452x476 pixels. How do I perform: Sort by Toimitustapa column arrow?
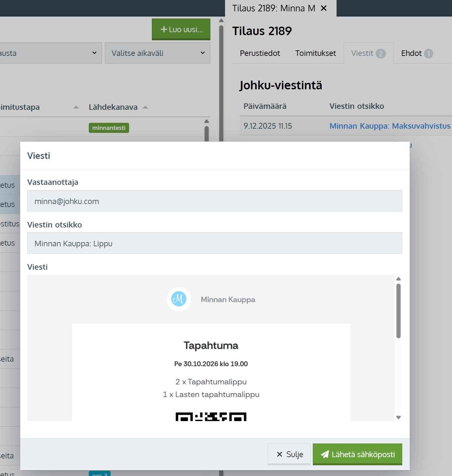[x=76, y=107]
